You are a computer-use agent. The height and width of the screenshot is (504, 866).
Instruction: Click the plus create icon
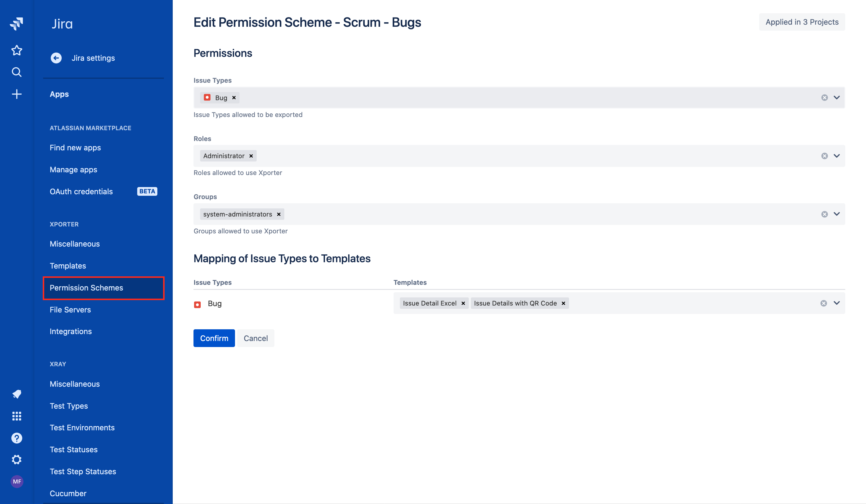click(17, 94)
